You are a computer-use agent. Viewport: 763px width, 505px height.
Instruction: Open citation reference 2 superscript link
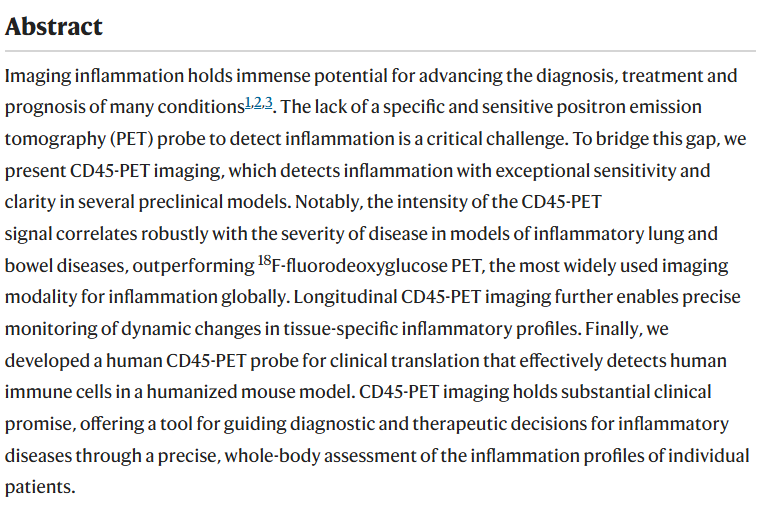(258, 103)
